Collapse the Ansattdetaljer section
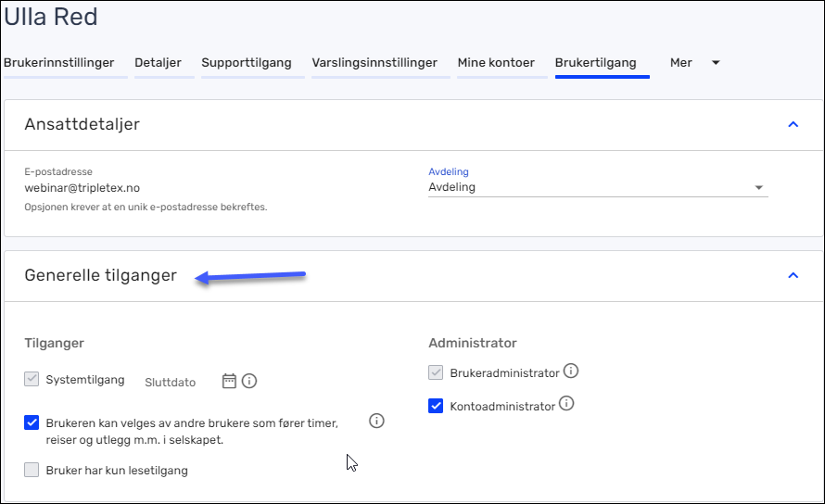This screenshot has height=504, width=825. [x=793, y=124]
